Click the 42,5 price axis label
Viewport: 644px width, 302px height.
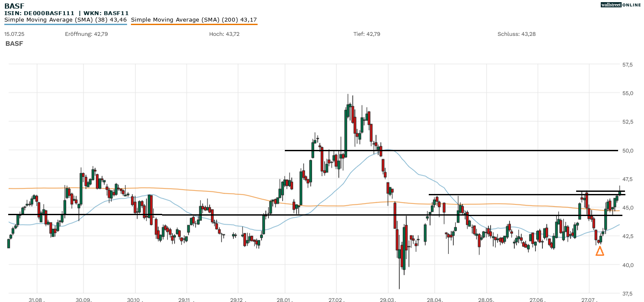coord(627,236)
